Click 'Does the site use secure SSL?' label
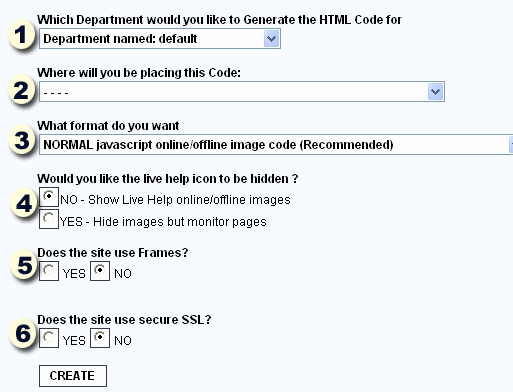Viewport: 513px width, 392px height. point(124,320)
